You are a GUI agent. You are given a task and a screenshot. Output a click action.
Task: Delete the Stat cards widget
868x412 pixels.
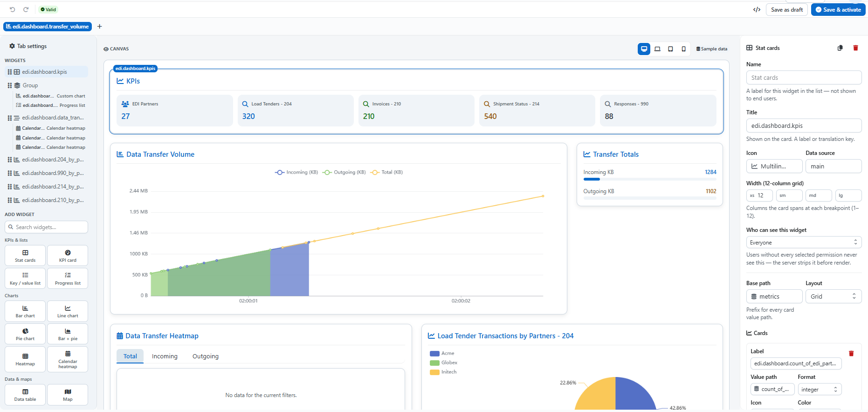(855, 48)
